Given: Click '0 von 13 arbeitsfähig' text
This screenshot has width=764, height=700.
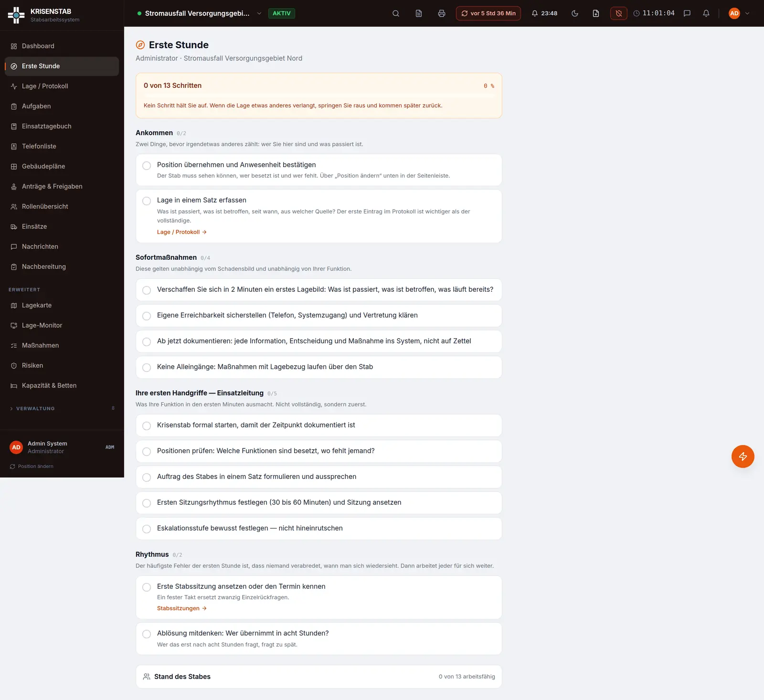Looking at the screenshot, I should (467, 677).
